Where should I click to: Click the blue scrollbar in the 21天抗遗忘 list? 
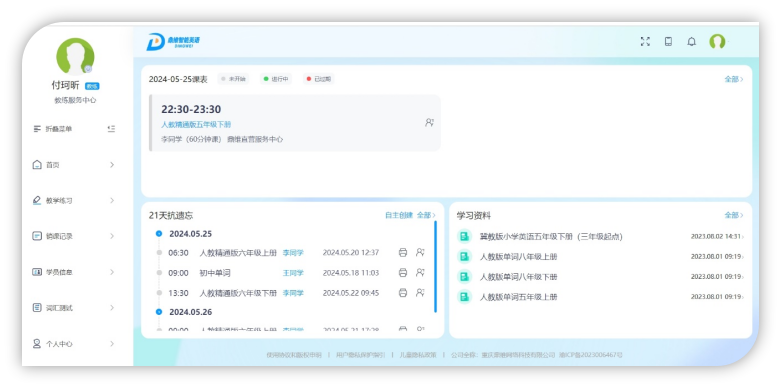point(435,267)
